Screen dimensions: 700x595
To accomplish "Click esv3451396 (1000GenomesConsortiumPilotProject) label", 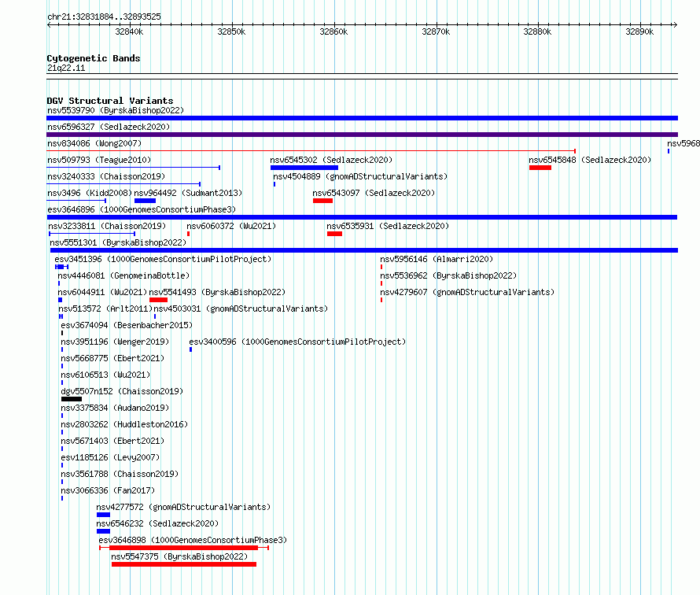I will (x=163, y=259).
